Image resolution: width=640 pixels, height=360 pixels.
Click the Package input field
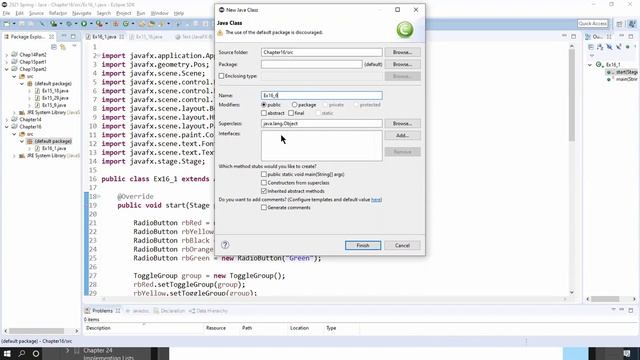pos(311,64)
